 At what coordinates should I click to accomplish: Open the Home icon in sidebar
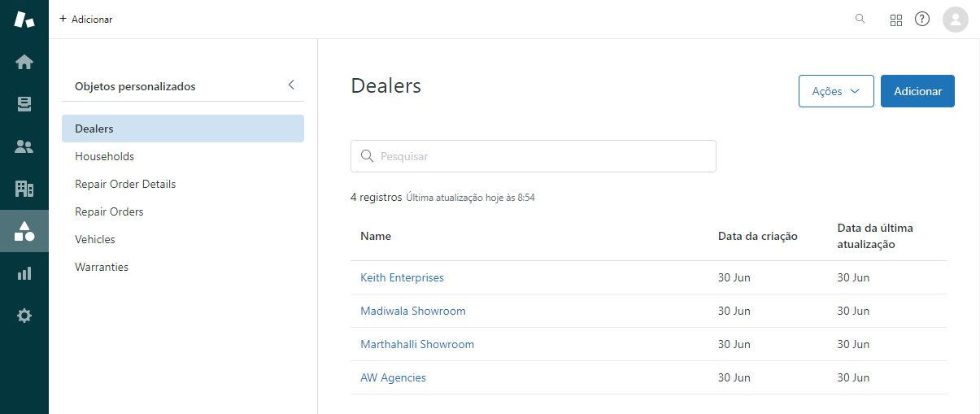click(x=24, y=62)
